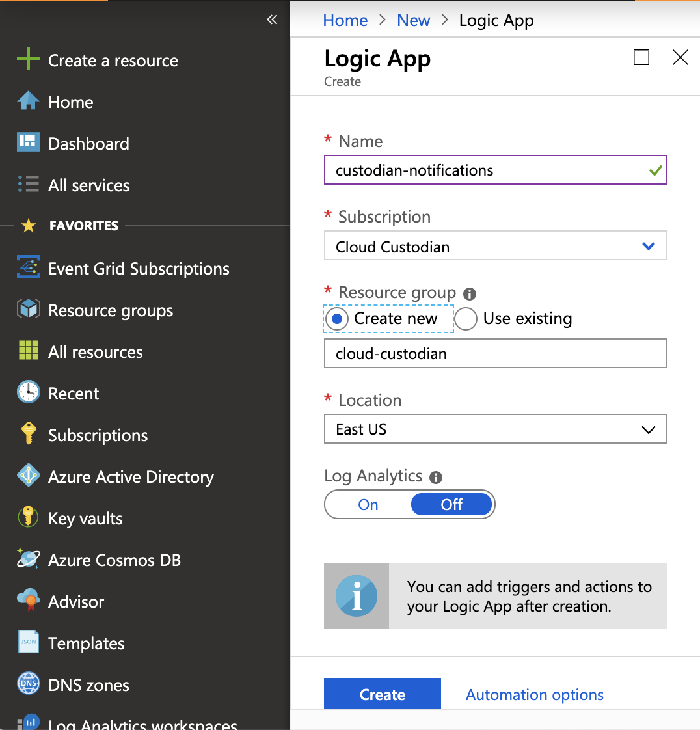
Task: Click the Create button
Action: coord(382,694)
